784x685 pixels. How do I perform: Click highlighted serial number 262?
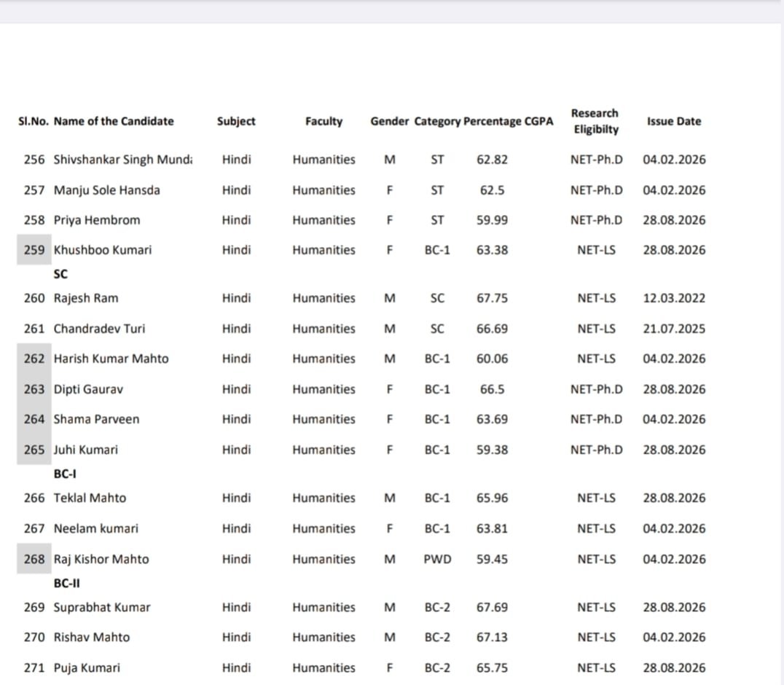point(34,359)
